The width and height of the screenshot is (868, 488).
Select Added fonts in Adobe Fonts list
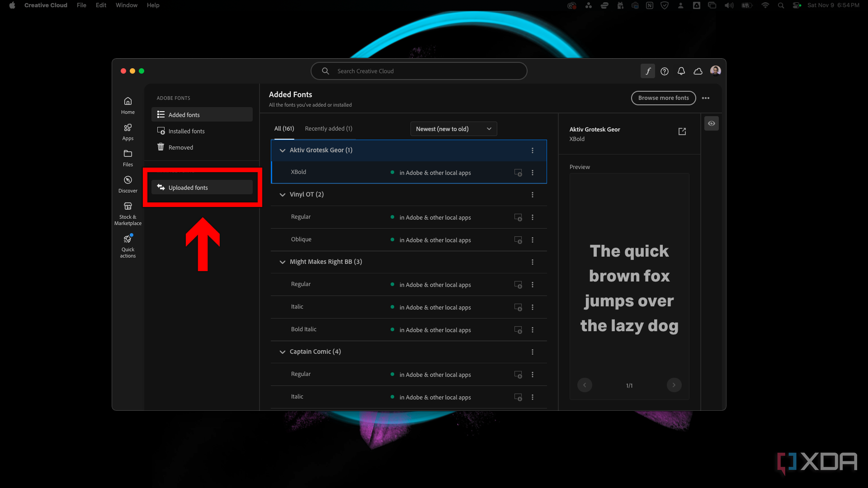[x=202, y=115]
